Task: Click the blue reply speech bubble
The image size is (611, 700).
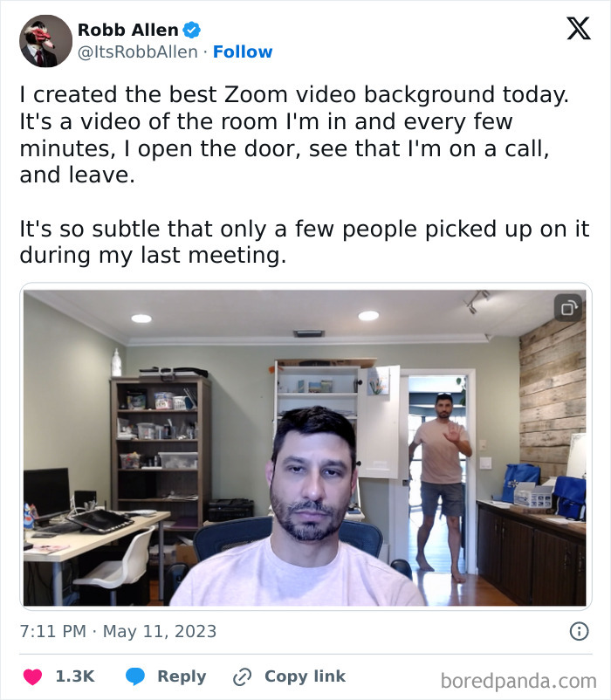Action: [134, 676]
